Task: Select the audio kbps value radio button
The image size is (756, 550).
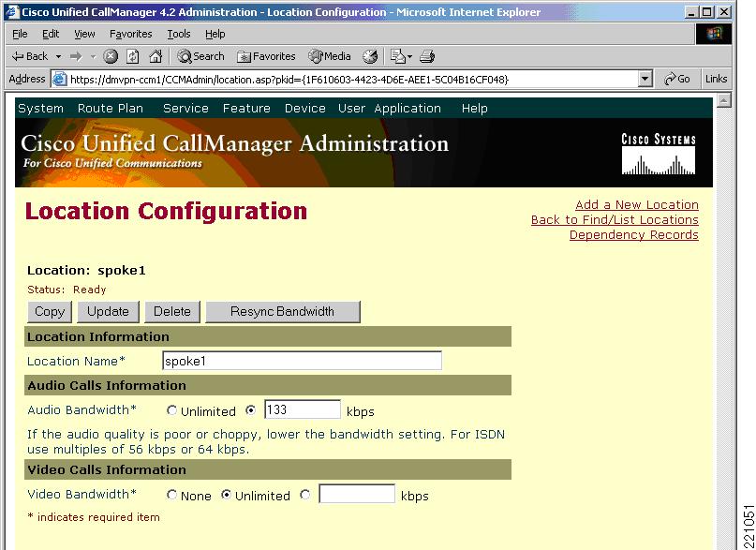Action: (251, 410)
